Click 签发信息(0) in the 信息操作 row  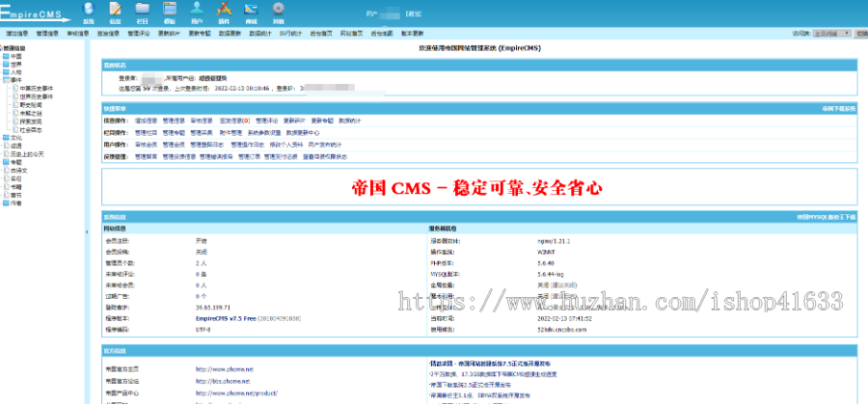tap(234, 121)
